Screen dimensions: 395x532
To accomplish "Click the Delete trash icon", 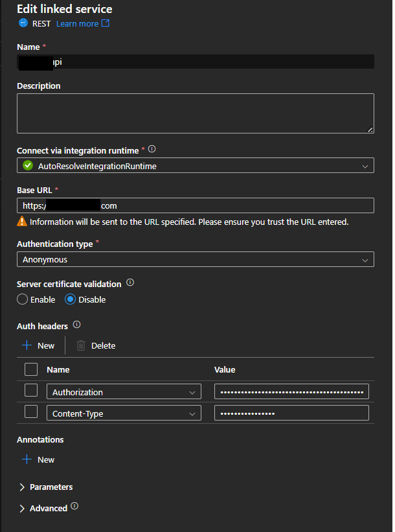I will tap(80, 345).
